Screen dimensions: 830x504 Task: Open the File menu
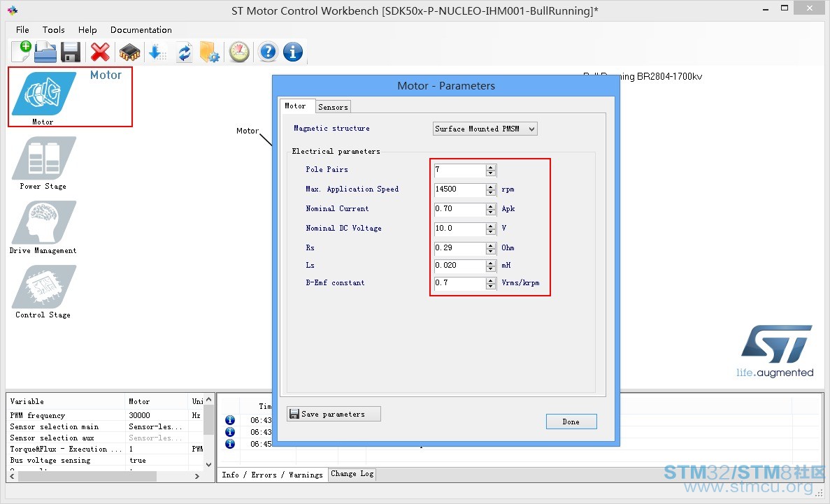point(22,29)
